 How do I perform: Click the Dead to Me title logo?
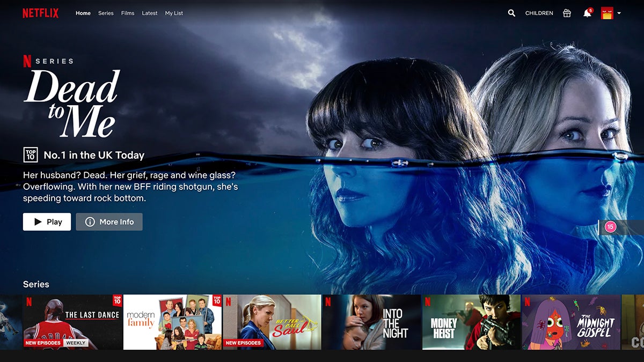point(71,103)
